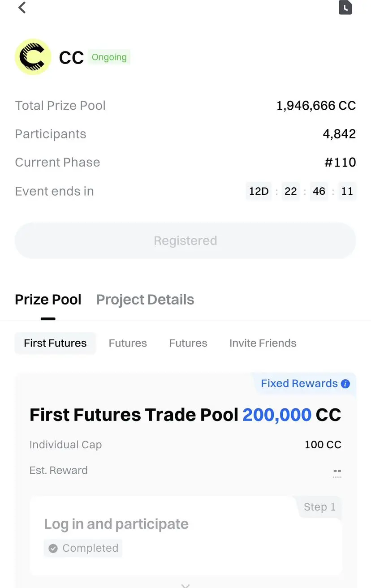
Task: Click the Registered button
Action: [185, 241]
